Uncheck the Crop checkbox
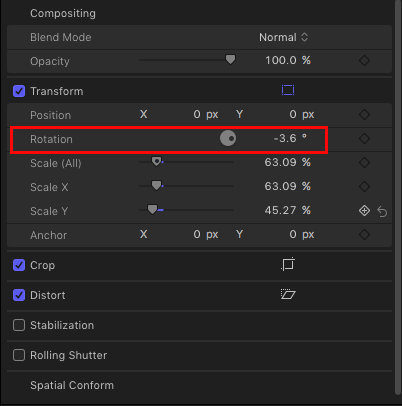The height and width of the screenshot is (406, 402). (19, 265)
